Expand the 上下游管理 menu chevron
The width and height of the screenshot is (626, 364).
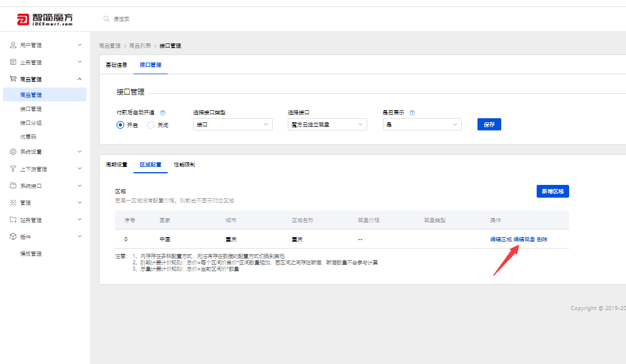[x=79, y=169]
